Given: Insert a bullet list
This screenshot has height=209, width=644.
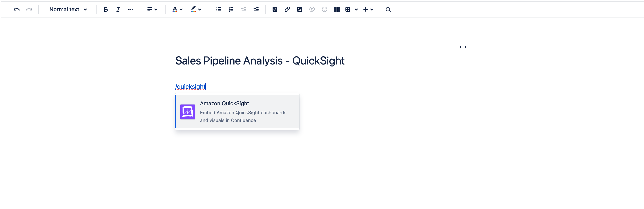Looking at the screenshot, I should [218, 10].
